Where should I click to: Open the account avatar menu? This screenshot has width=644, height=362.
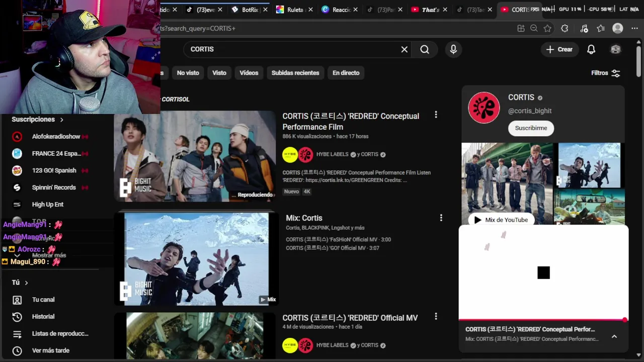coord(615,49)
